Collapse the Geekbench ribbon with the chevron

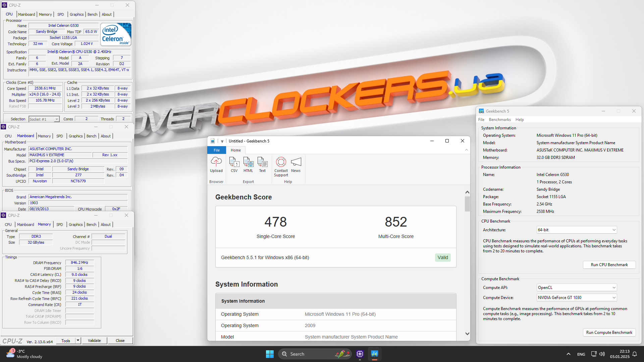point(466,150)
